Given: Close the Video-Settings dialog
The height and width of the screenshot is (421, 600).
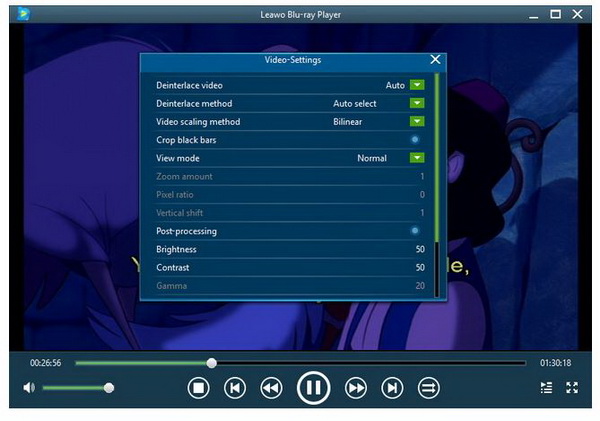Looking at the screenshot, I should (x=435, y=60).
